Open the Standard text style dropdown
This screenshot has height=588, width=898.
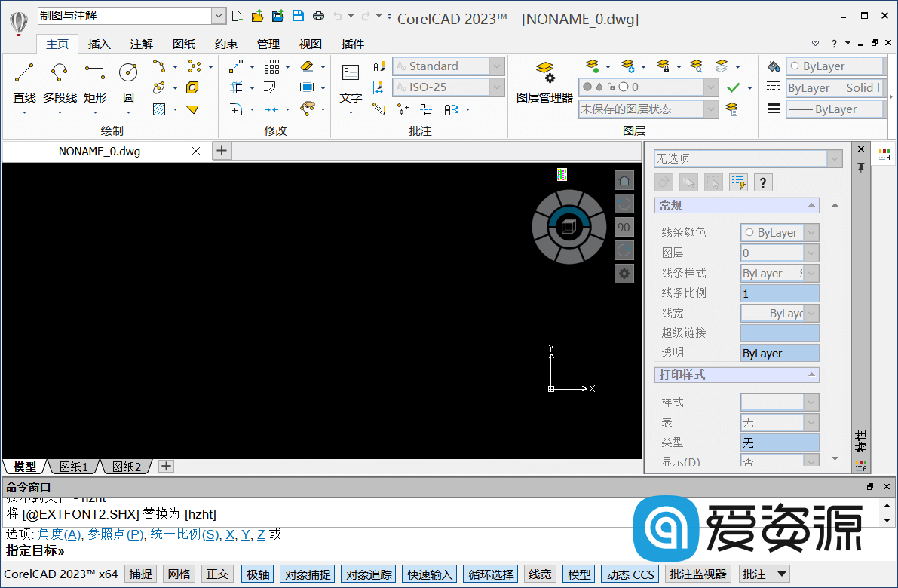(x=496, y=66)
